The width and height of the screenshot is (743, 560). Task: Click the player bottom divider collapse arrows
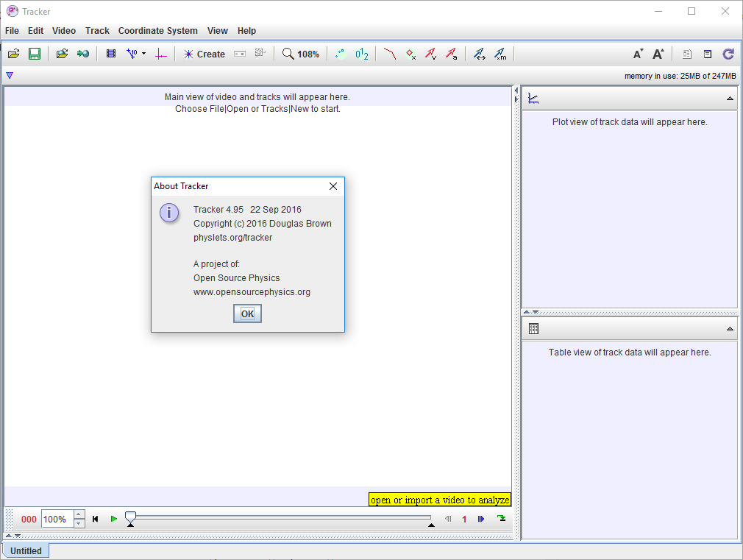tap(13, 536)
